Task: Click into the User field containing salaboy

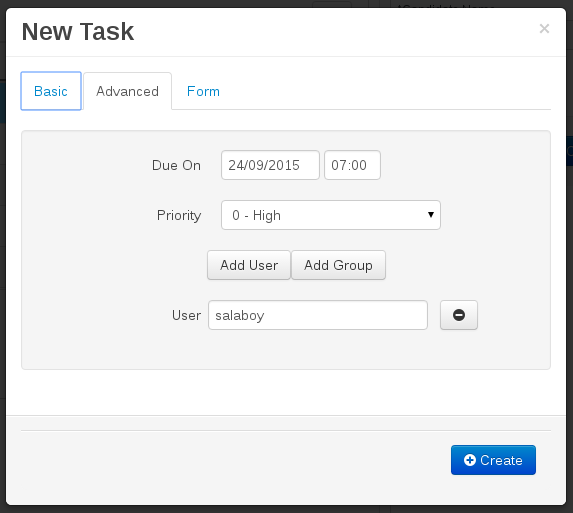Action: coord(318,315)
